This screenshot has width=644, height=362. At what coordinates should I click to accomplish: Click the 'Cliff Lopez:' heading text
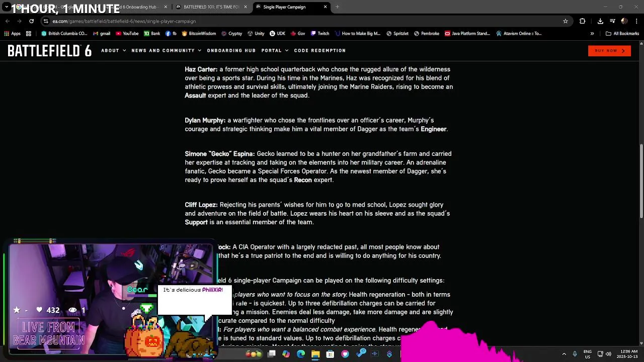201,205
